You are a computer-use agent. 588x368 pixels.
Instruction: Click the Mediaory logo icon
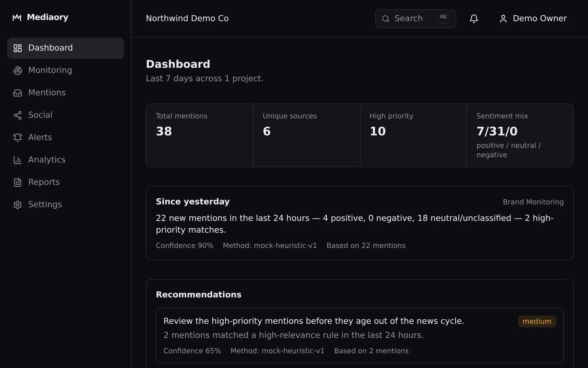pyautogui.click(x=17, y=18)
